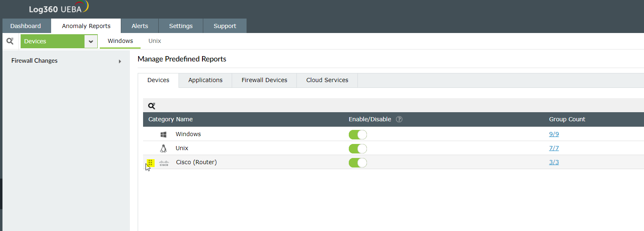644x231 pixels.
Task: Click the table search icon above Category Name
Action: [x=152, y=106]
